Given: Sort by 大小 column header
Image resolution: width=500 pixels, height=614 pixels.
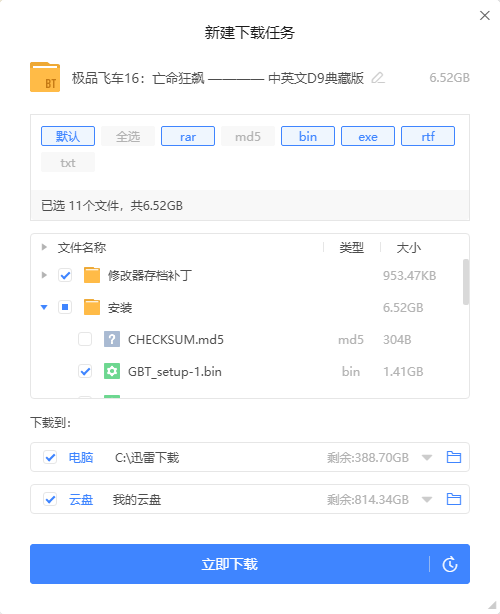Looking at the screenshot, I should [x=408, y=247].
